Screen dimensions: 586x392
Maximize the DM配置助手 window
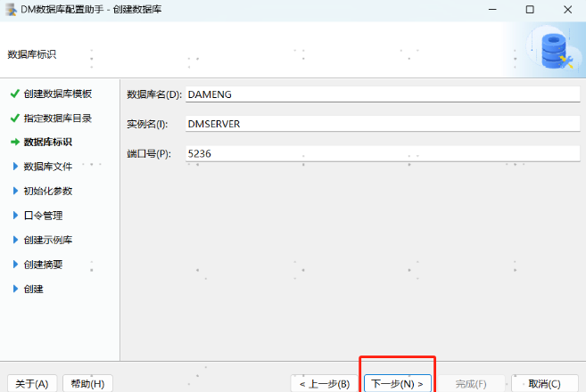(530, 9)
